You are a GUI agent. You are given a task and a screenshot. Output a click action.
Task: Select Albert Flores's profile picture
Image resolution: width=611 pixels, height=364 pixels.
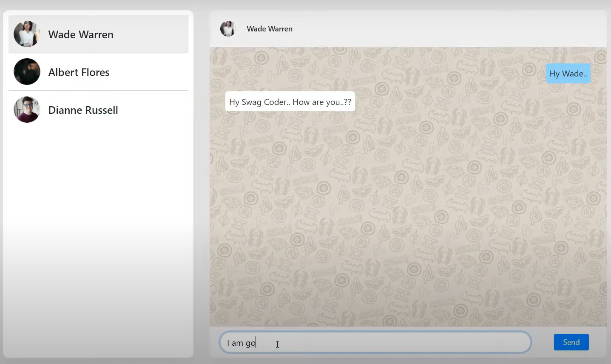point(27,71)
